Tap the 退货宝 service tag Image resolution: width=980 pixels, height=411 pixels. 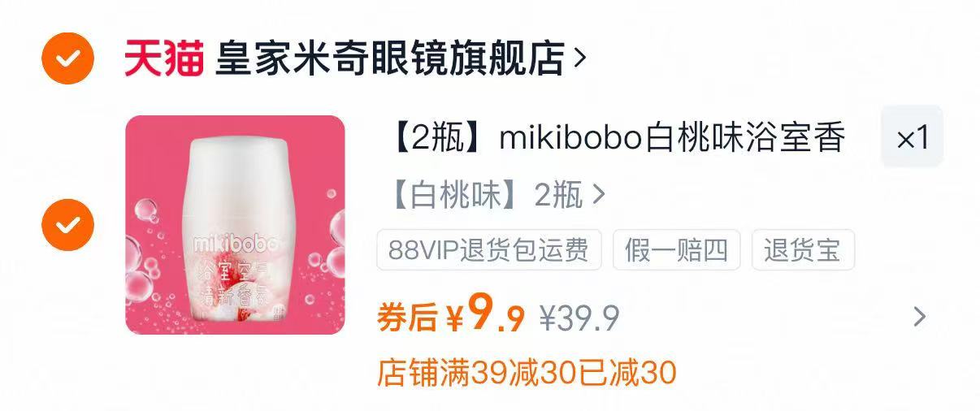(x=803, y=250)
